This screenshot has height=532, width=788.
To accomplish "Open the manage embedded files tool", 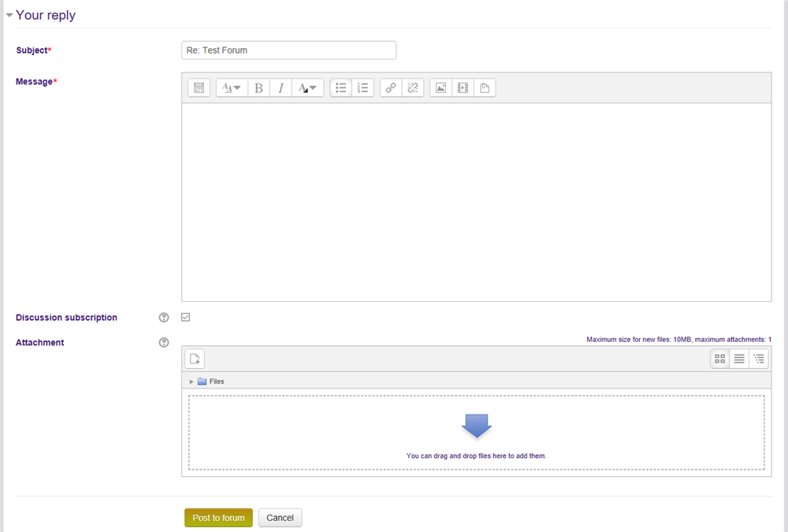I will coord(485,87).
